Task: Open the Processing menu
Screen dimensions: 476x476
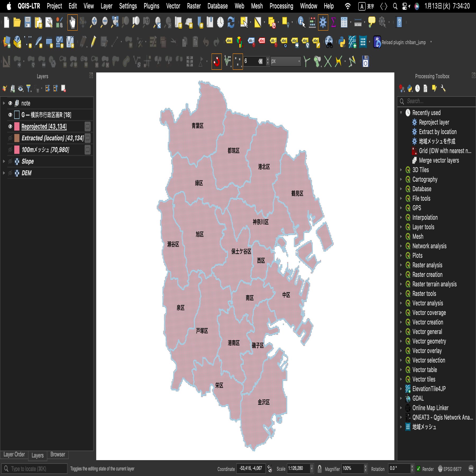Action: [x=281, y=6]
